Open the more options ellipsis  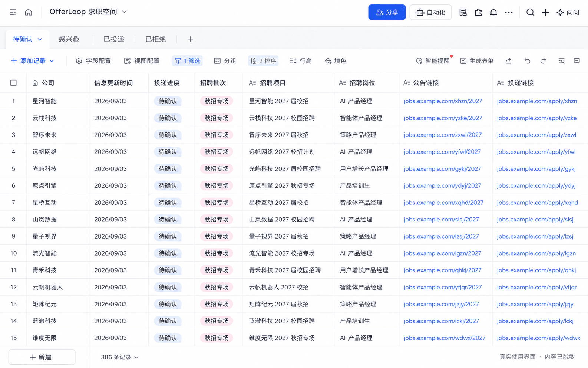coord(509,12)
